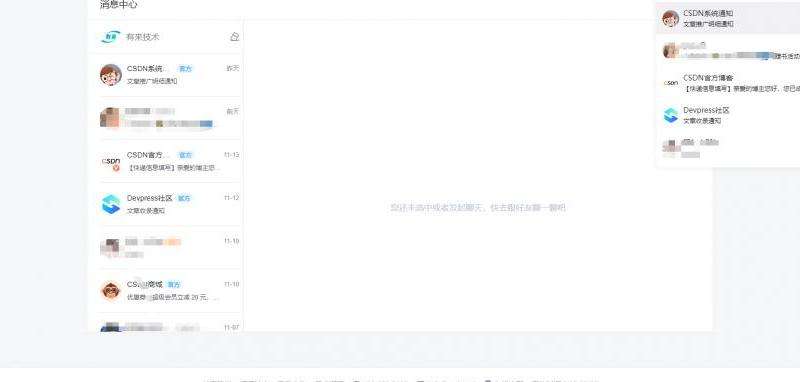
Task: Click the CSDN系统通知 avatar in the popup panel
Action: coord(670,18)
